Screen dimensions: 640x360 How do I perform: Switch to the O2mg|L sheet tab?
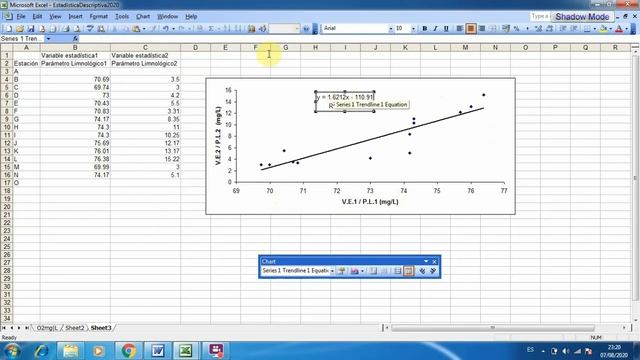(x=47, y=328)
